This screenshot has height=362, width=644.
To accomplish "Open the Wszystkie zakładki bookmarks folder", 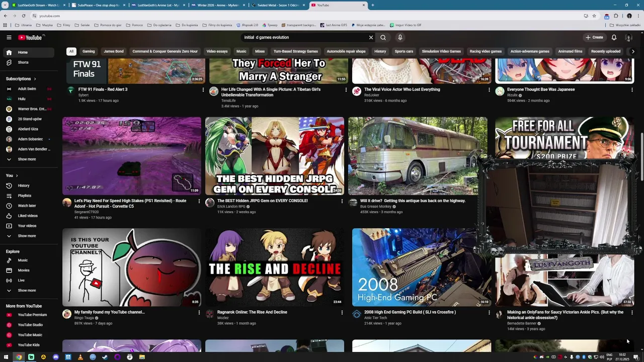I will click(x=625, y=25).
